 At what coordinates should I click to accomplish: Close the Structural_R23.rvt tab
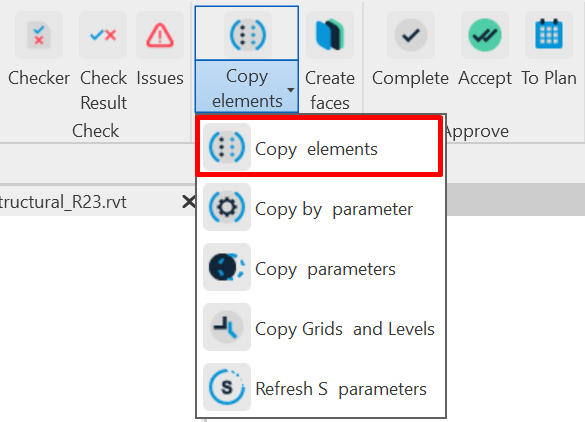189,202
